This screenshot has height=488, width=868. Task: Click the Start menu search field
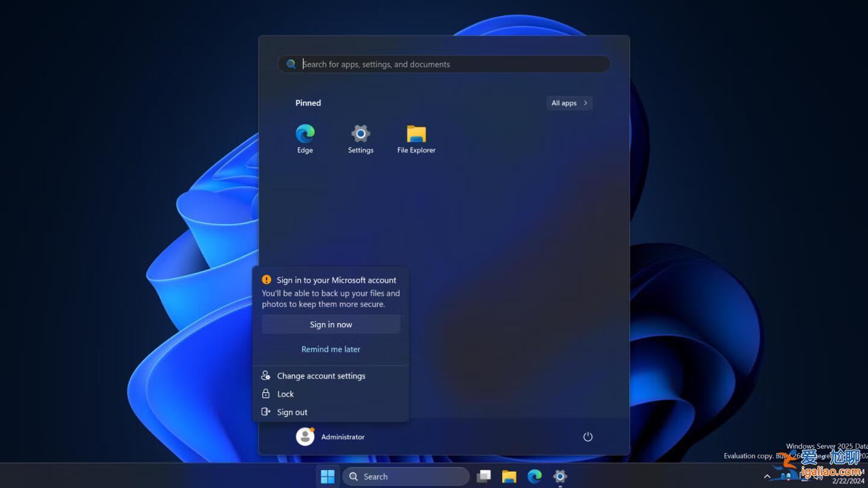coord(443,64)
